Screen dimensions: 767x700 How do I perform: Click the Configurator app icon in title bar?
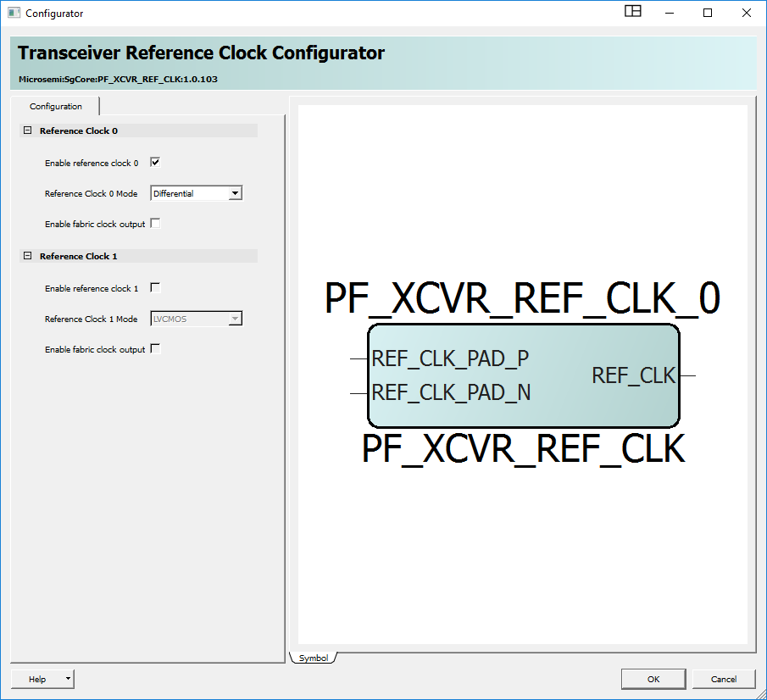14,14
